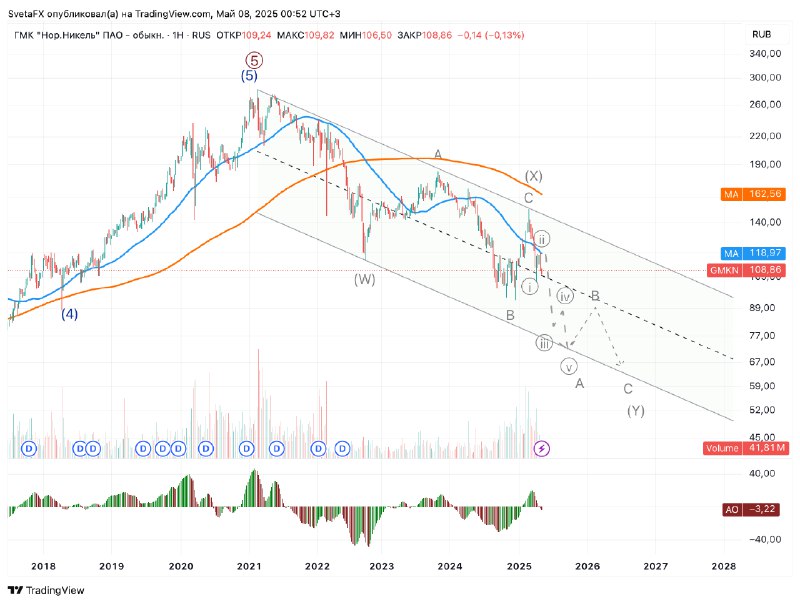Click the blue MA 118,97 price label
The height and width of the screenshot is (604, 800).
point(753,253)
